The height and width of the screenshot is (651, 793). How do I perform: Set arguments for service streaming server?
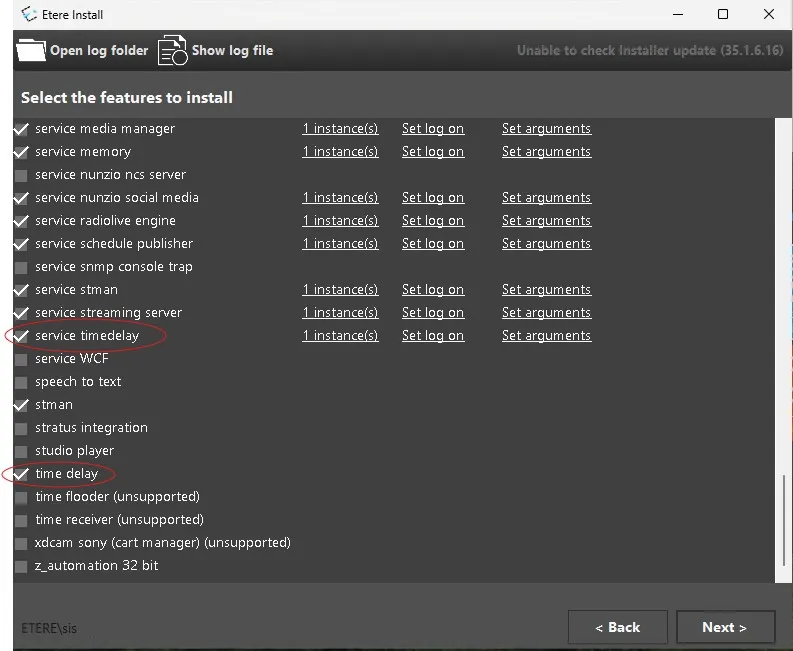tap(546, 313)
